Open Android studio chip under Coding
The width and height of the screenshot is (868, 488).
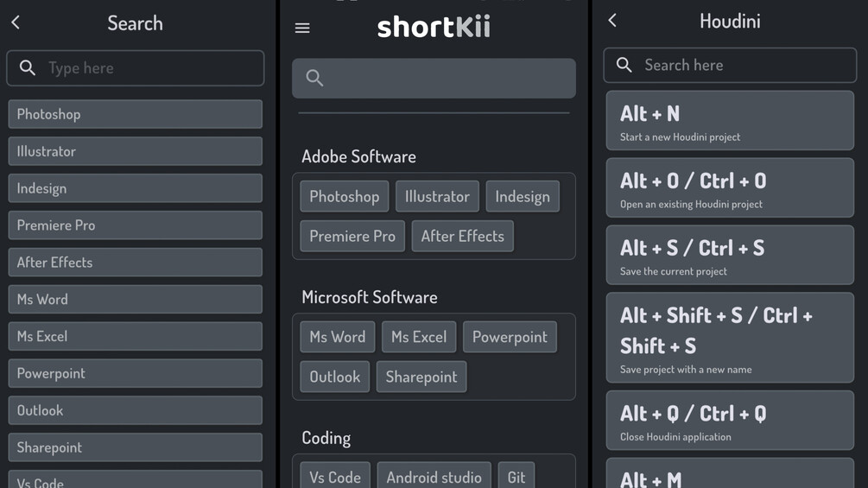click(434, 477)
